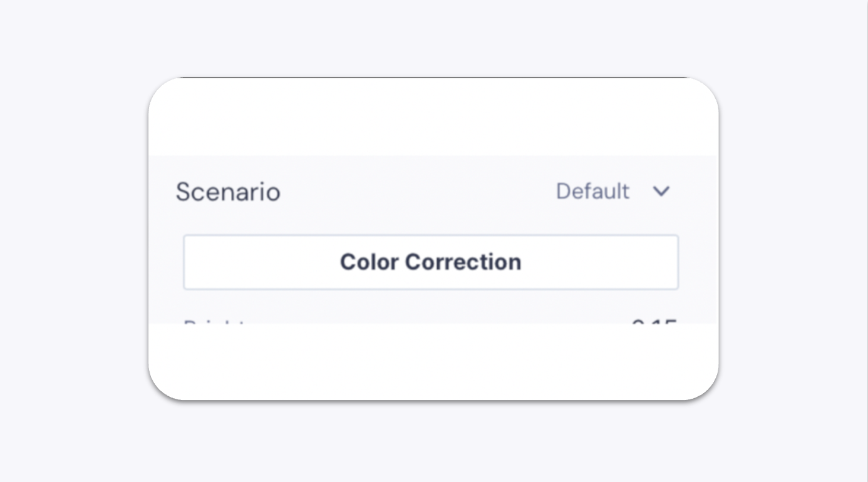Image resolution: width=868 pixels, height=482 pixels.
Task: Click the rounded card's top-left corner area
Action: point(164,94)
